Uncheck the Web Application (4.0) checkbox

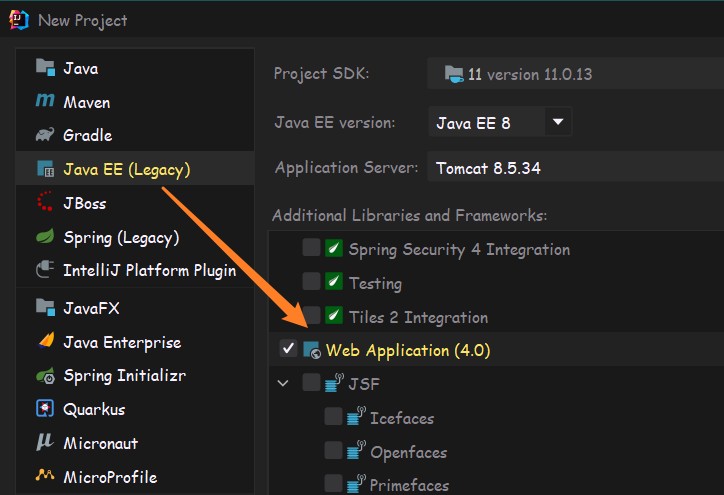point(289,349)
